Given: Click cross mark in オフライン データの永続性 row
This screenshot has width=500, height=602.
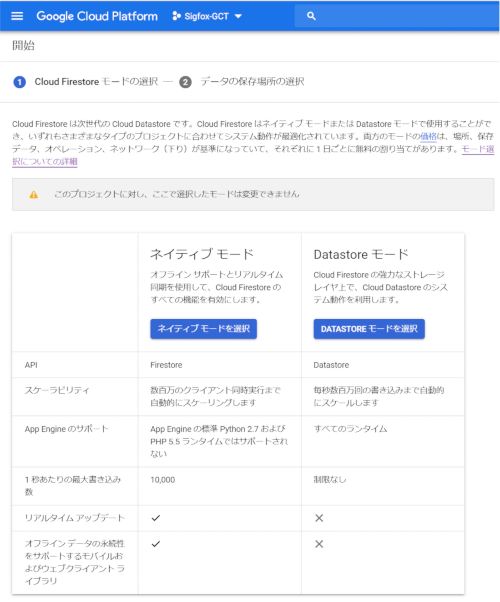Looking at the screenshot, I should pyautogui.click(x=319, y=544).
